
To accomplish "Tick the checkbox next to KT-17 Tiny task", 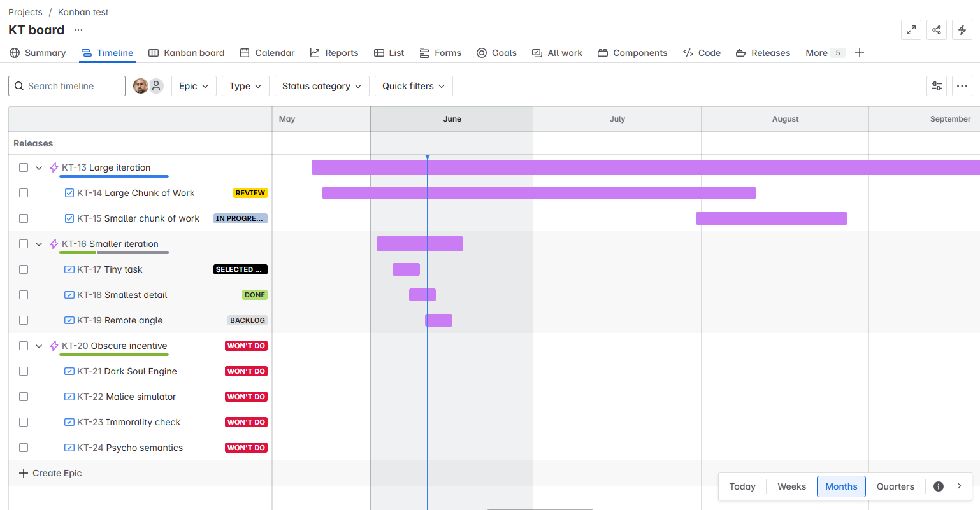I will [24, 269].
